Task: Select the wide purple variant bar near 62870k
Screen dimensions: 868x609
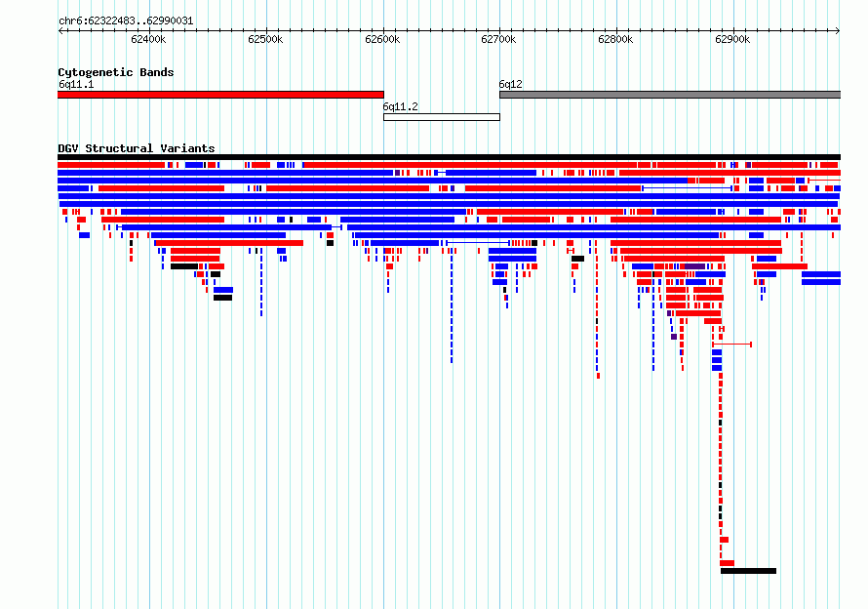Action: pyautogui.click(x=695, y=266)
